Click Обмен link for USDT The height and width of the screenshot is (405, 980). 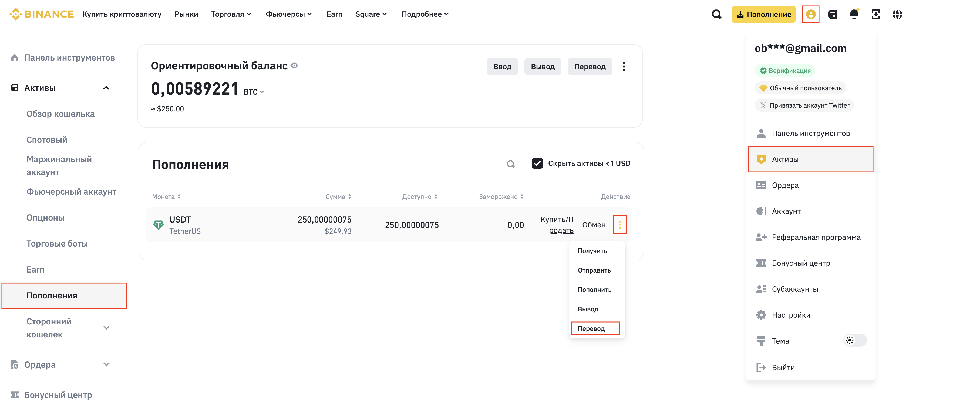594,225
